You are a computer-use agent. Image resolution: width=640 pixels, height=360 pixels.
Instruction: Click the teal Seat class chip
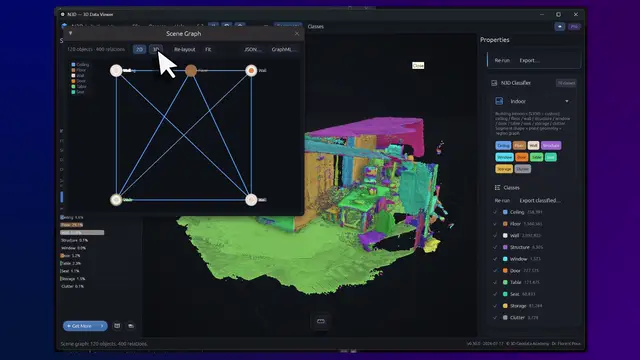click(551, 157)
